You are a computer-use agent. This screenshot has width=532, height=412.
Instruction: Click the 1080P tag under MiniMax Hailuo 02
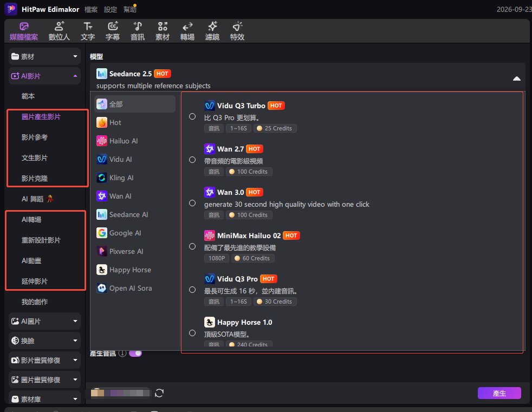(217, 258)
